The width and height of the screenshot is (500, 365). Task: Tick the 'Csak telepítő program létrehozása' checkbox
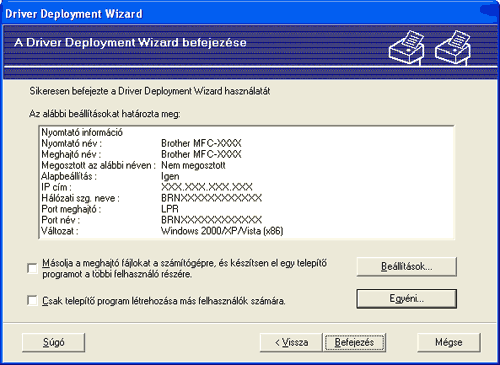[x=32, y=300]
